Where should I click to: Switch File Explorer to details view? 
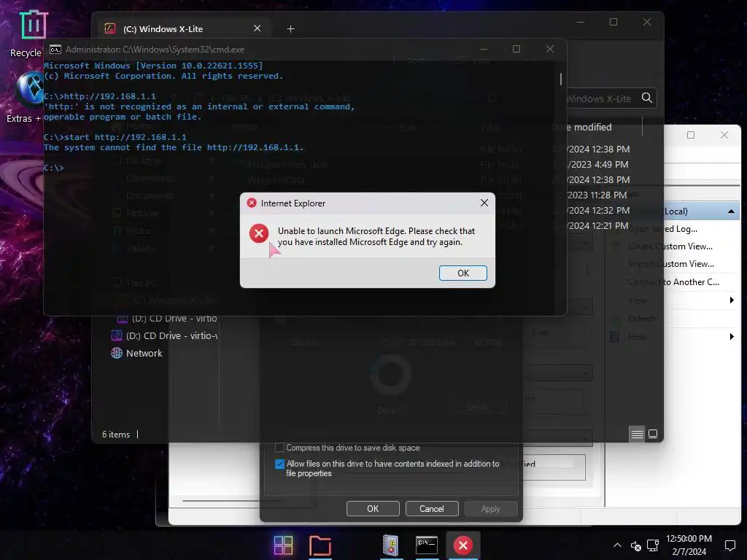pos(637,434)
